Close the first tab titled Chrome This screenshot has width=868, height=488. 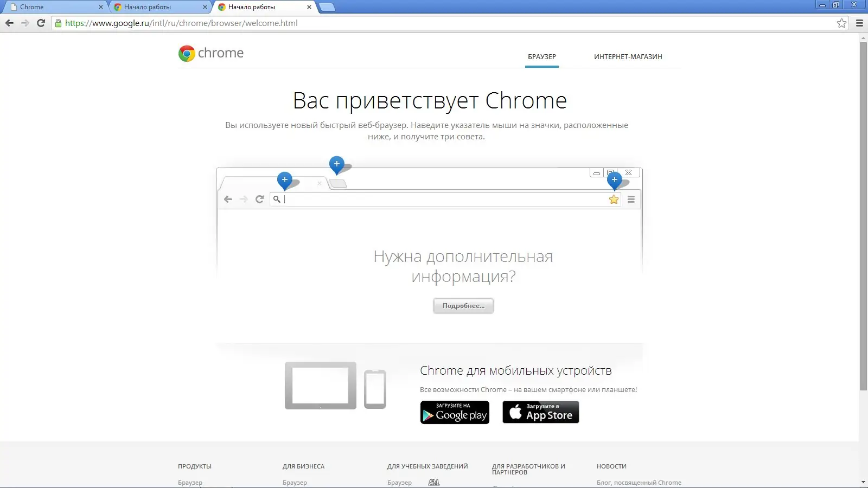click(x=100, y=7)
